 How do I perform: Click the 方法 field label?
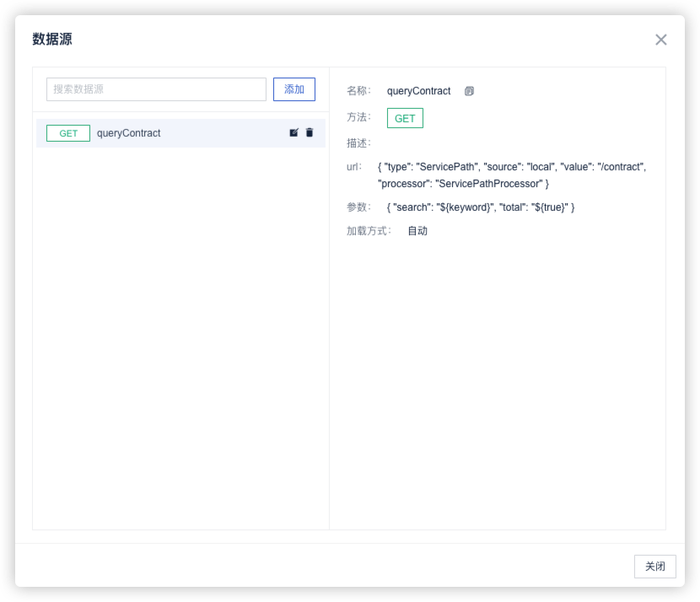coord(358,117)
